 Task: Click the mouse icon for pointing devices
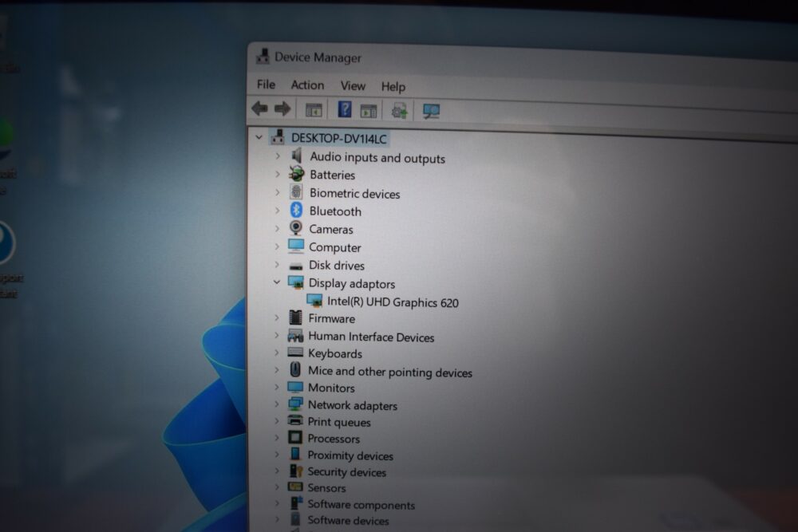(x=295, y=370)
